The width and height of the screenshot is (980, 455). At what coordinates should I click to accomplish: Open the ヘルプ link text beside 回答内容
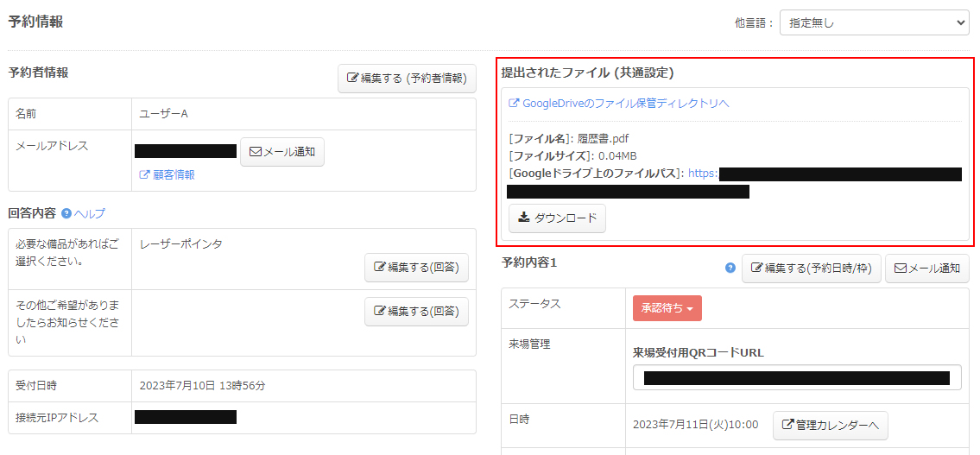pyautogui.click(x=90, y=213)
